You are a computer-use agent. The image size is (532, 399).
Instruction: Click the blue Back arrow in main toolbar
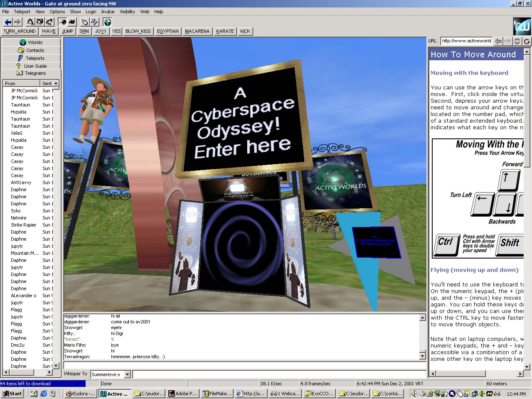(8, 22)
